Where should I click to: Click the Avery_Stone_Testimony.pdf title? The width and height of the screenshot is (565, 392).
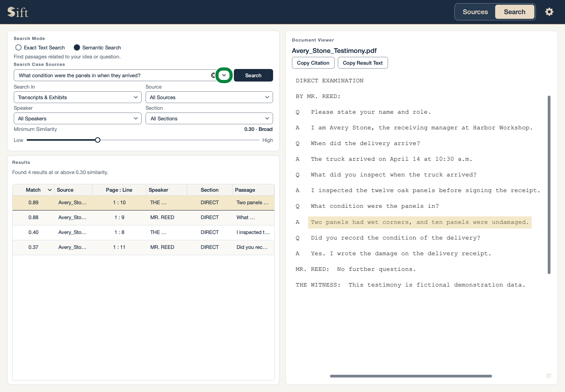(x=334, y=51)
